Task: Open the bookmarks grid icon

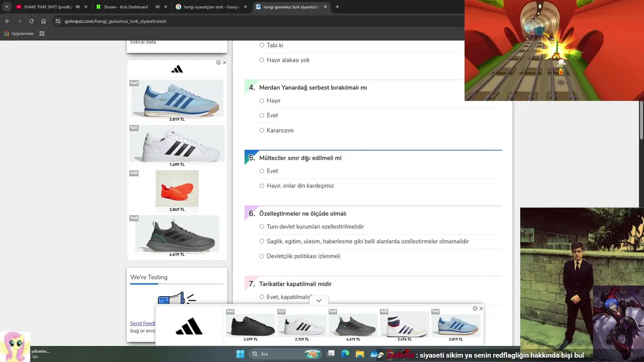Action: coord(42,34)
